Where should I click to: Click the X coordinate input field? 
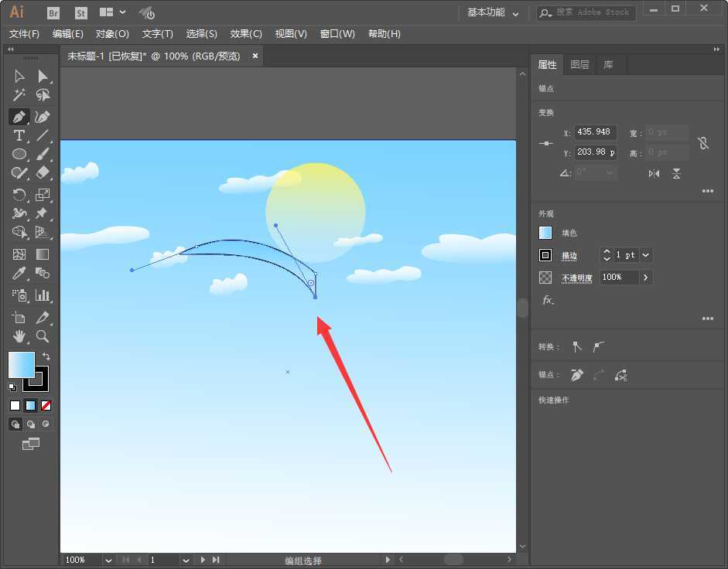tap(596, 131)
